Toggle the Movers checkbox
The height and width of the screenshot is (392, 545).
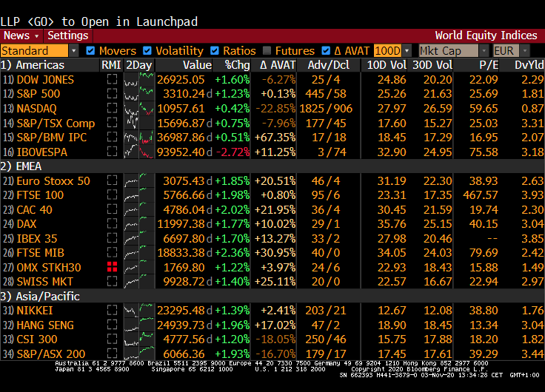(x=90, y=51)
